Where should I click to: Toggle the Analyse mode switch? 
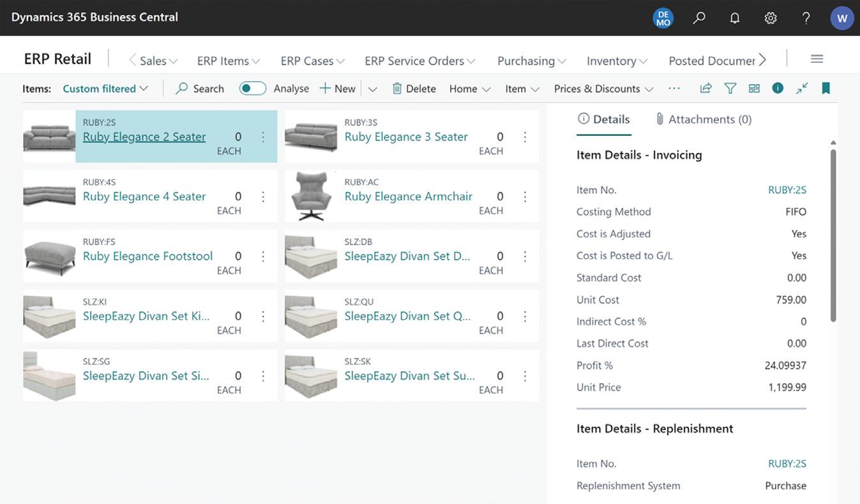pyautogui.click(x=253, y=88)
